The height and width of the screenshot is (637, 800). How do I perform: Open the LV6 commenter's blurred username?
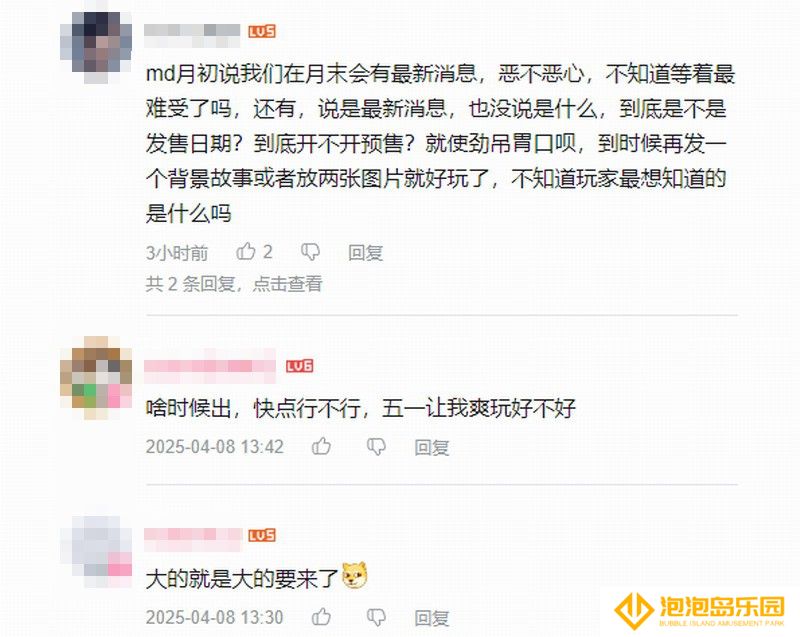click(x=210, y=366)
